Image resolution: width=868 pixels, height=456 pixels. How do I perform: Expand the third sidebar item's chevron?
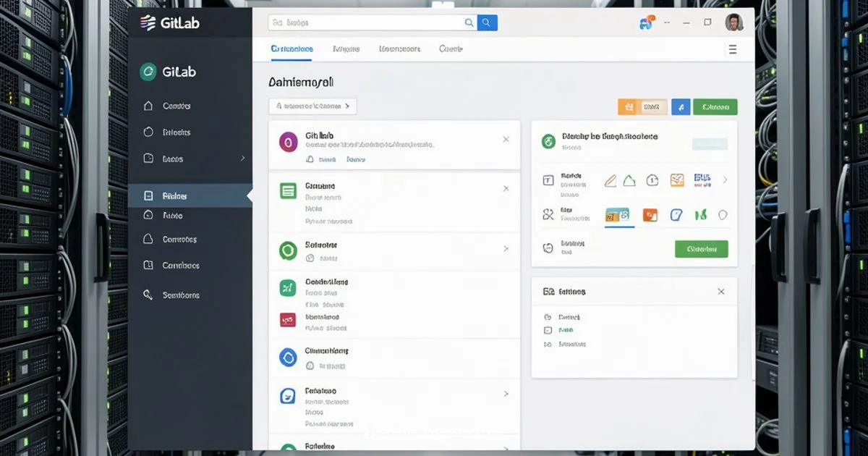click(x=242, y=158)
